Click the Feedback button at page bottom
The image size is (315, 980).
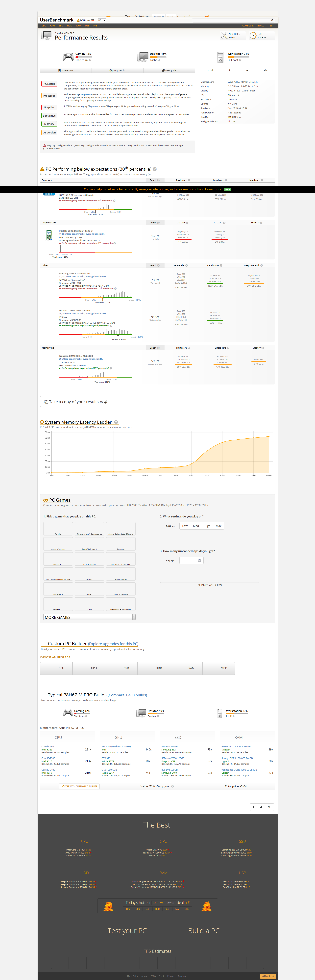coord(268,976)
